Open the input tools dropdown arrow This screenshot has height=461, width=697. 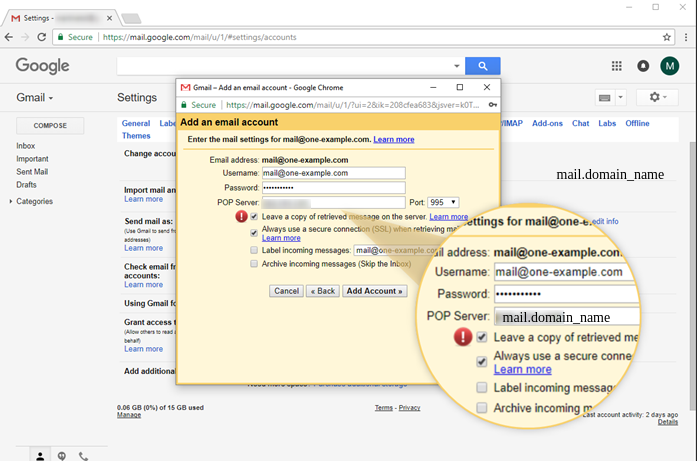tap(621, 98)
